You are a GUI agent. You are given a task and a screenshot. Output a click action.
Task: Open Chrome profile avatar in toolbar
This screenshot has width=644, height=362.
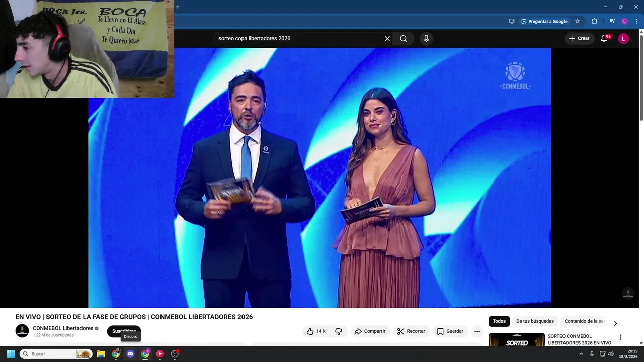(x=624, y=21)
